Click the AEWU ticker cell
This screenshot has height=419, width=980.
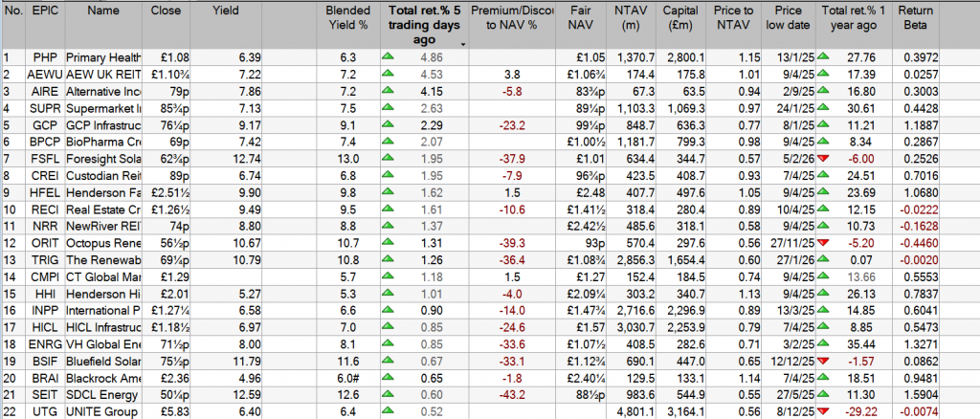[x=42, y=75]
